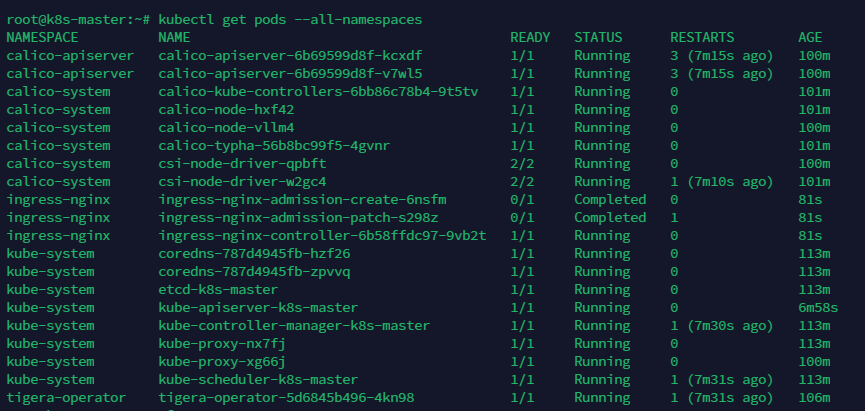Click age 81s of ingress-nginx-controller pod
Screen dimensions: 865x411
coord(810,236)
